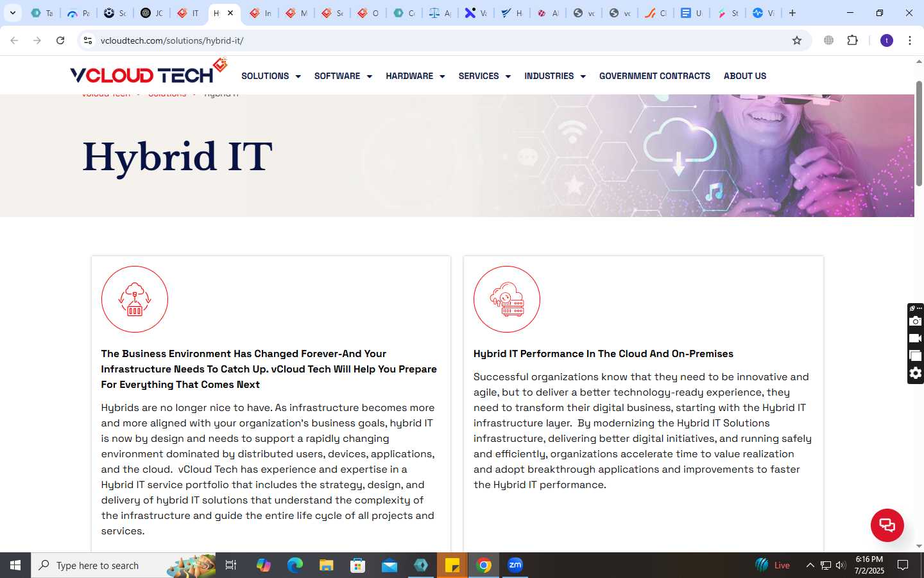The width and height of the screenshot is (924, 578).
Task: Open Zoom from the taskbar
Action: 515,565
